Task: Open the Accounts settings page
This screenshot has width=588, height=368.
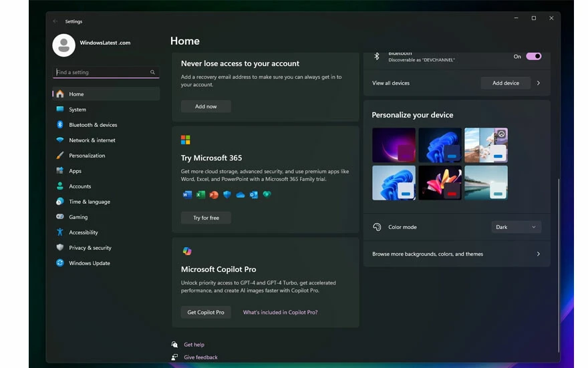Action: pyautogui.click(x=106, y=186)
